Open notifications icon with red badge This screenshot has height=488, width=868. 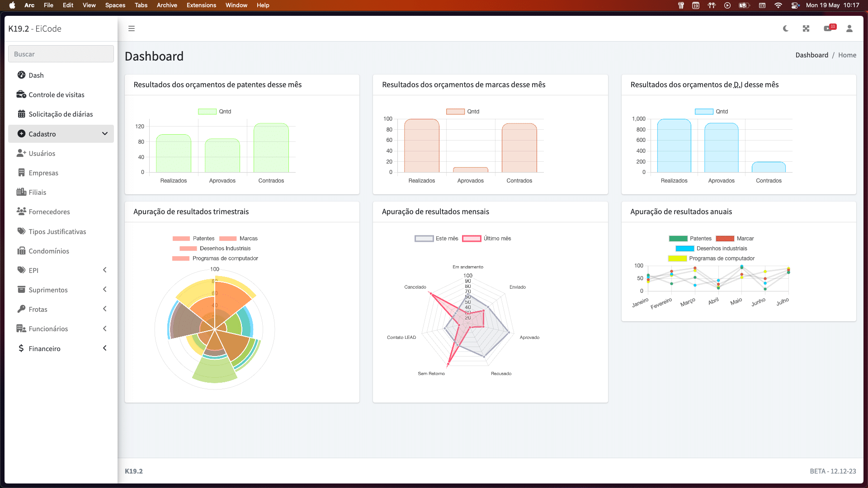tap(828, 28)
